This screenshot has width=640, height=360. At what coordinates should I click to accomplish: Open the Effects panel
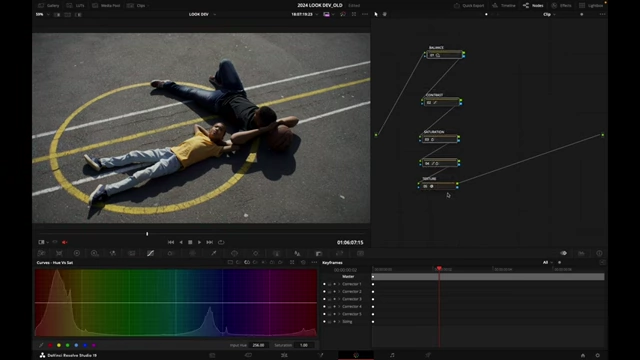pyautogui.click(x=562, y=5)
